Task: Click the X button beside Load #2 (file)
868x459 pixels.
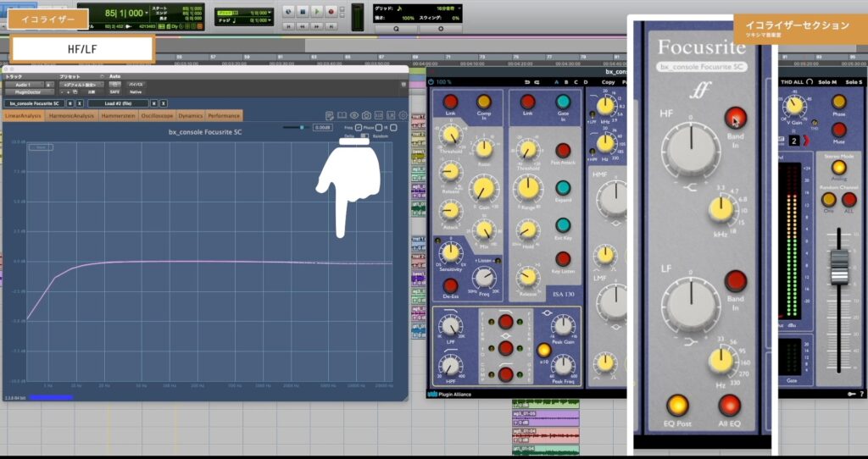Action: [x=164, y=103]
